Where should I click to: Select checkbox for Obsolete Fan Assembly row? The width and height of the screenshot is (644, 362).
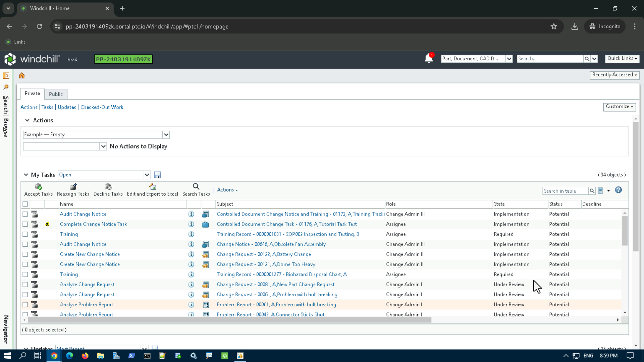(25, 244)
